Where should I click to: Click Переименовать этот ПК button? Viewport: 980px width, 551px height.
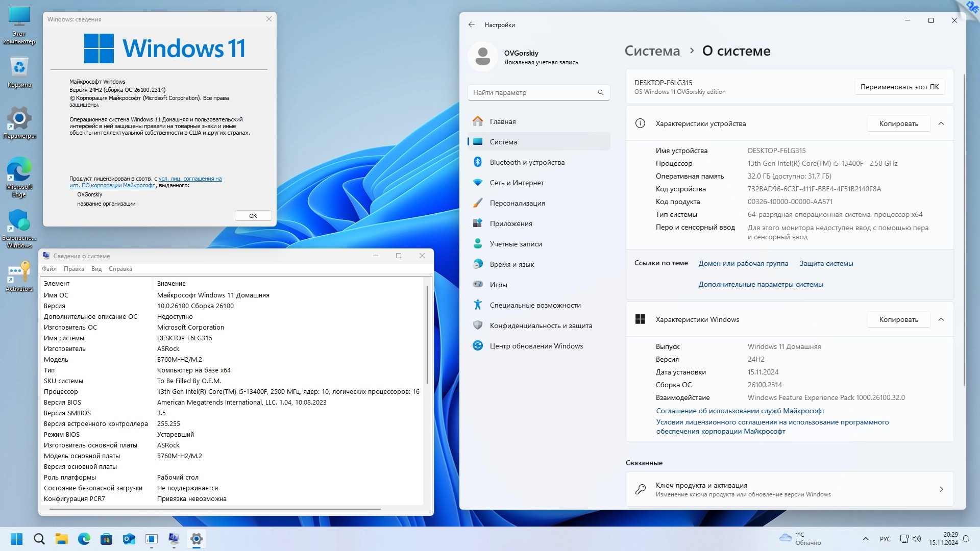pos(899,87)
